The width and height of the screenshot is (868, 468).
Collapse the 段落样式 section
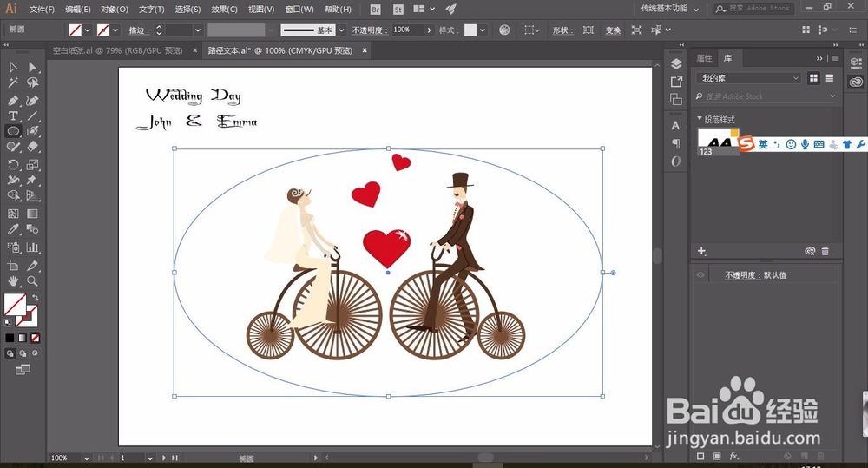700,119
